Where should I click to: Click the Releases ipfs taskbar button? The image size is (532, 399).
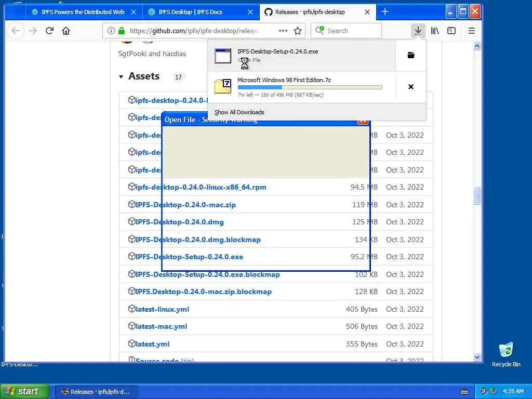tap(96, 392)
